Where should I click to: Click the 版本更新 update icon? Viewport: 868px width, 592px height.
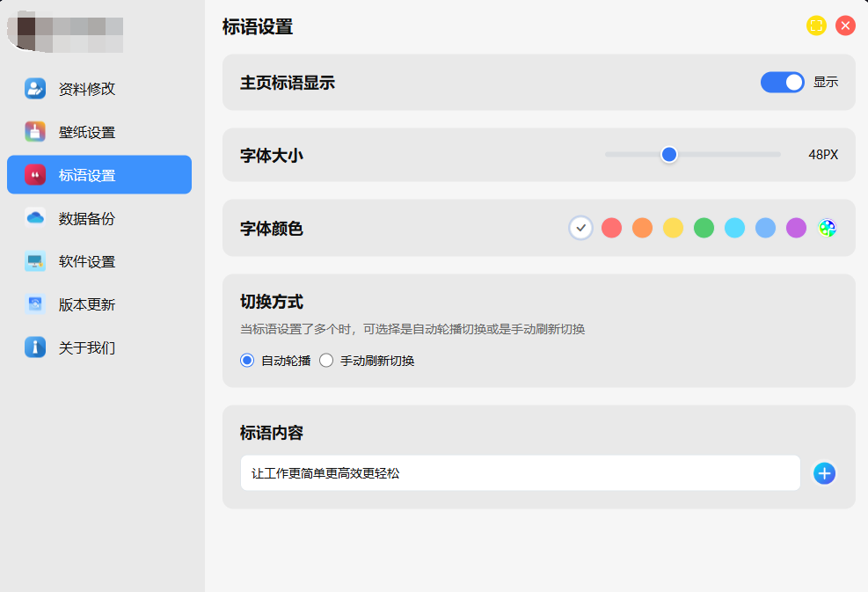coord(35,304)
